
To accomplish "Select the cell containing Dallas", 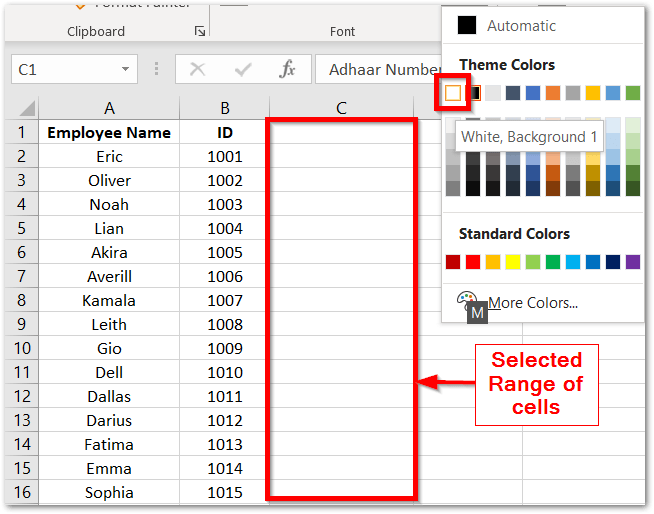I will (x=109, y=396).
